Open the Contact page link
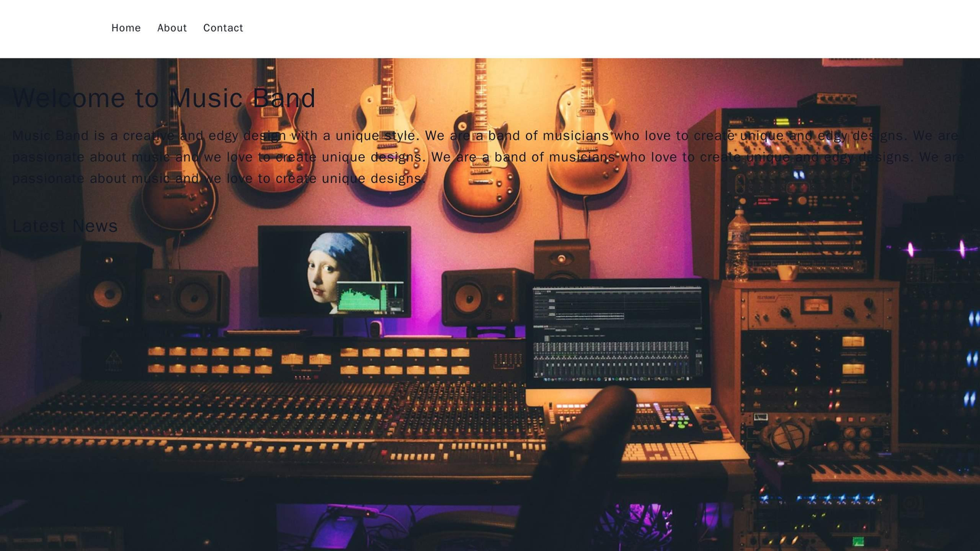Image resolution: width=980 pixels, height=551 pixels. click(x=224, y=28)
